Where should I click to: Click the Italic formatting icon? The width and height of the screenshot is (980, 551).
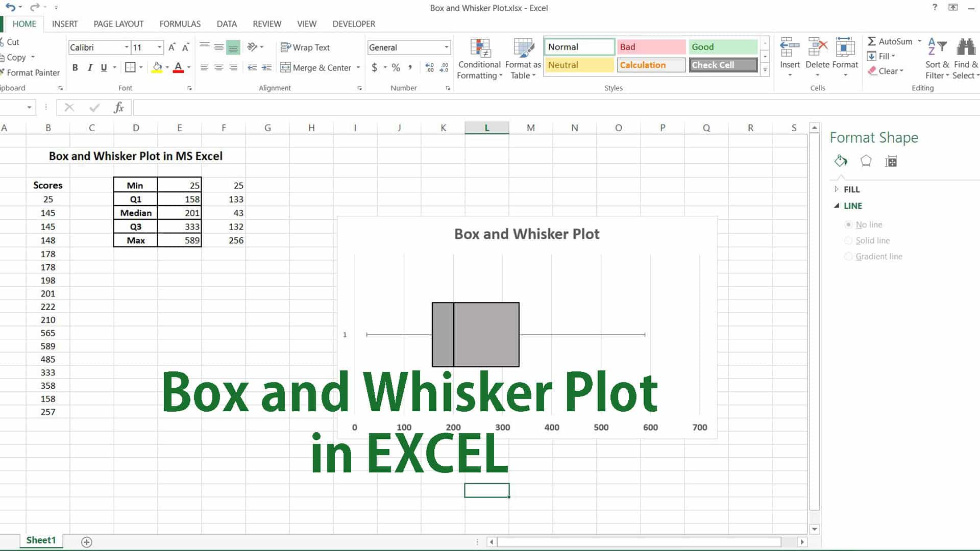click(90, 67)
